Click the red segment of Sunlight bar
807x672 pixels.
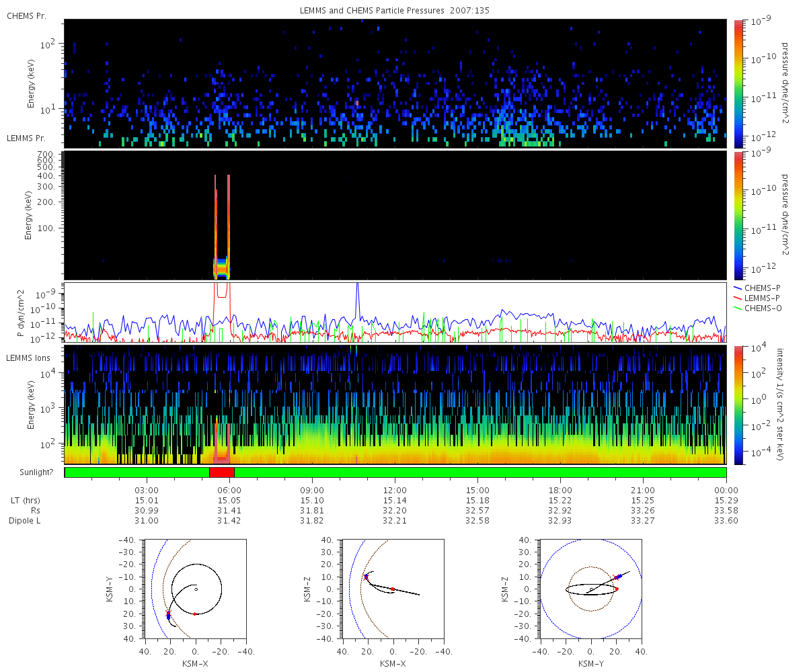tap(221, 472)
